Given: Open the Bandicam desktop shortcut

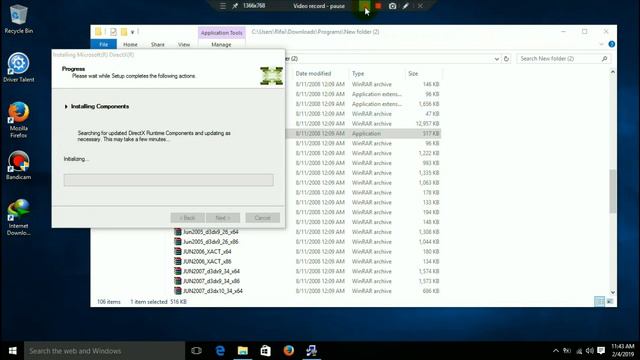Looking at the screenshot, I should click(x=18, y=166).
